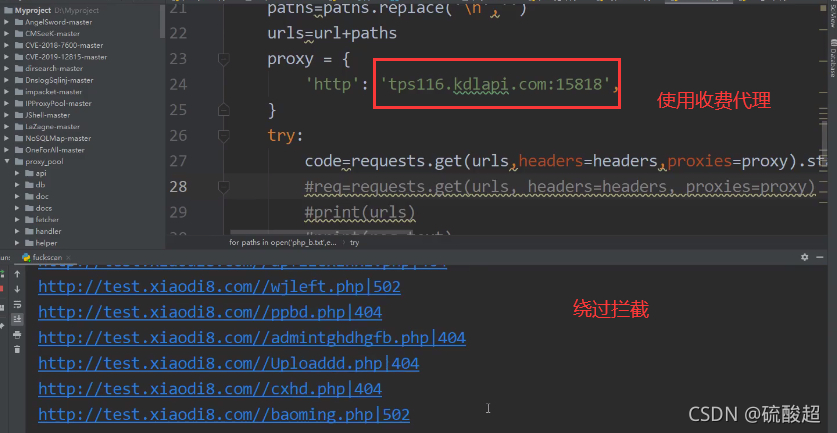Expand the CMSeeK-master folder arrow

[7, 34]
